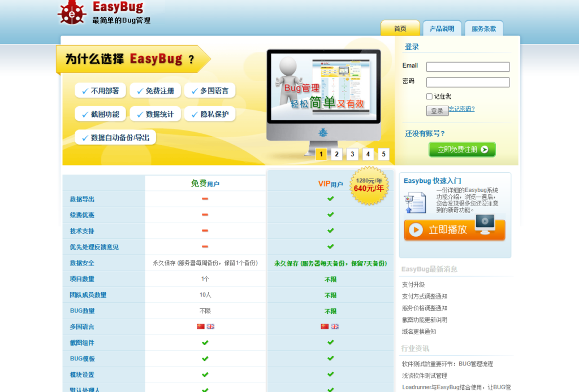This screenshot has height=392, width=579.
Task: Click the UK flag in free user column
Action: coord(210,326)
